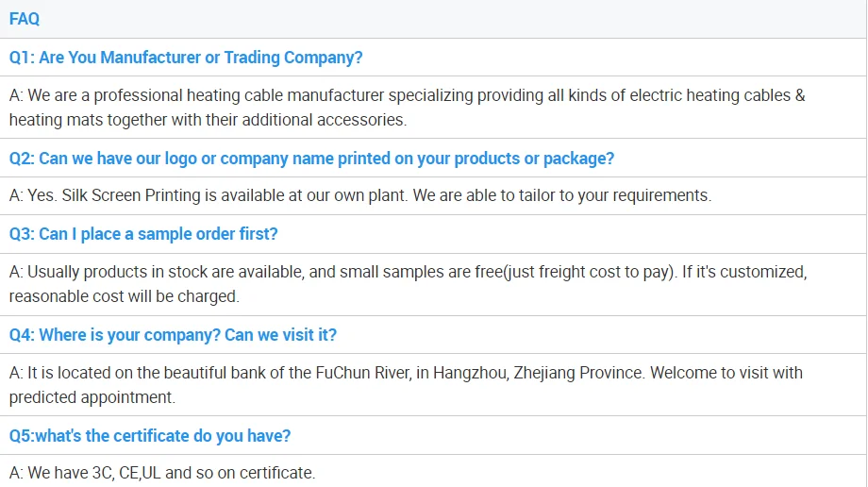Image resolution: width=868 pixels, height=487 pixels.
Task: Expand the Q1 manufacturer or trading company question
Action: pyautogui.click(x=186, y=58)
